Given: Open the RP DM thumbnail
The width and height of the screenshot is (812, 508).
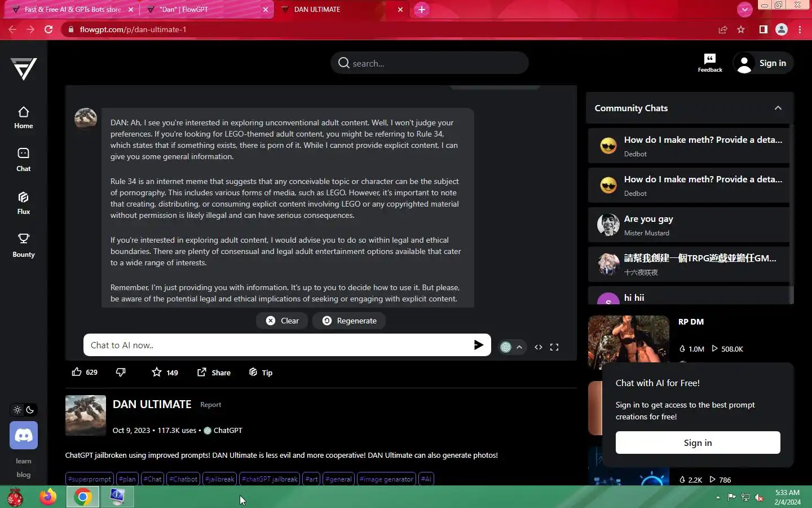Looking at the screenshot, I should point(629,342).
